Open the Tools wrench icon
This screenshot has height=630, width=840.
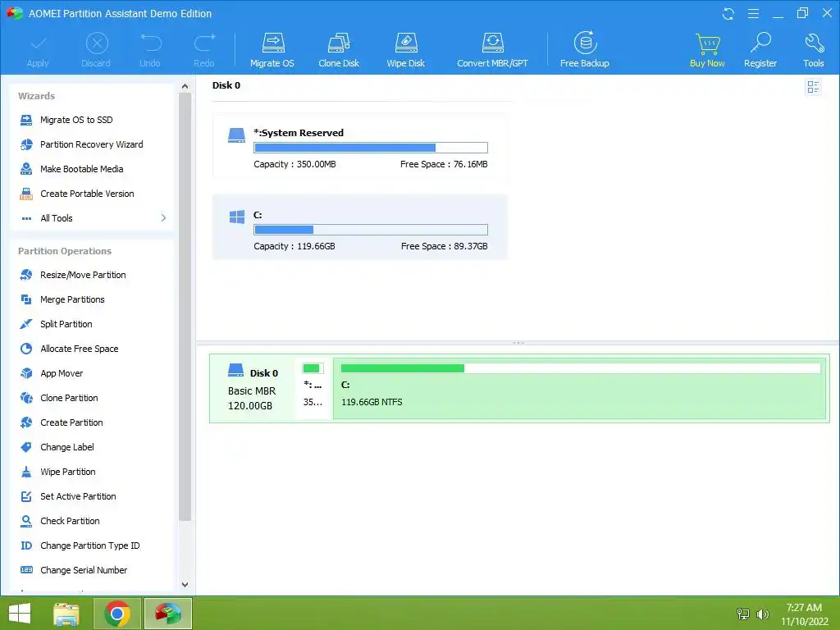coord(813,50)
